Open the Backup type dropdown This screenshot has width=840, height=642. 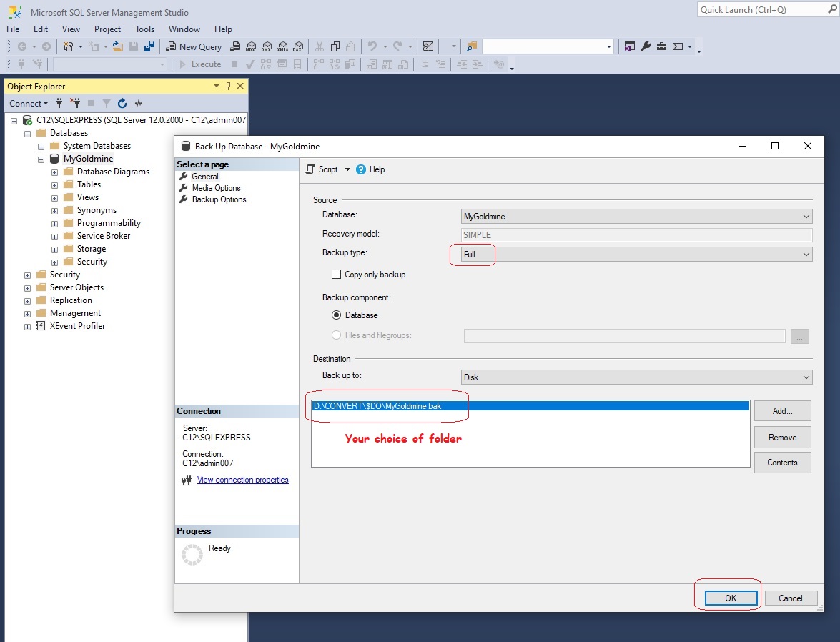[636, 254]
